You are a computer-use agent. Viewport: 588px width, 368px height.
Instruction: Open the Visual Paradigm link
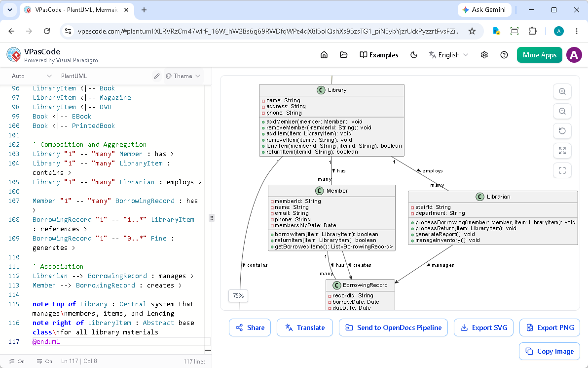[77, 60]
